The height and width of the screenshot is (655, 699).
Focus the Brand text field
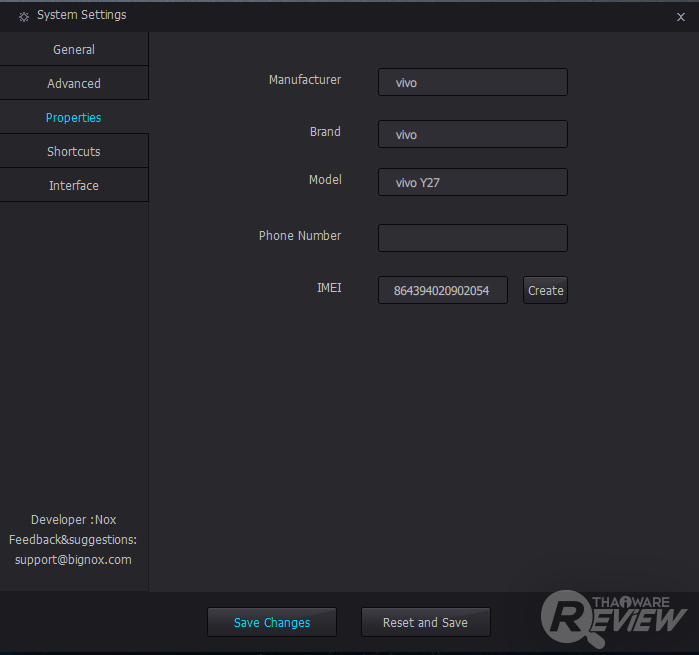[473, 134]
